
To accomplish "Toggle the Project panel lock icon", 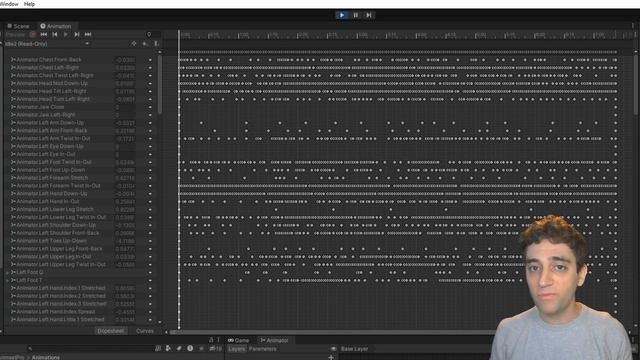I will click(x=211, y=340).
